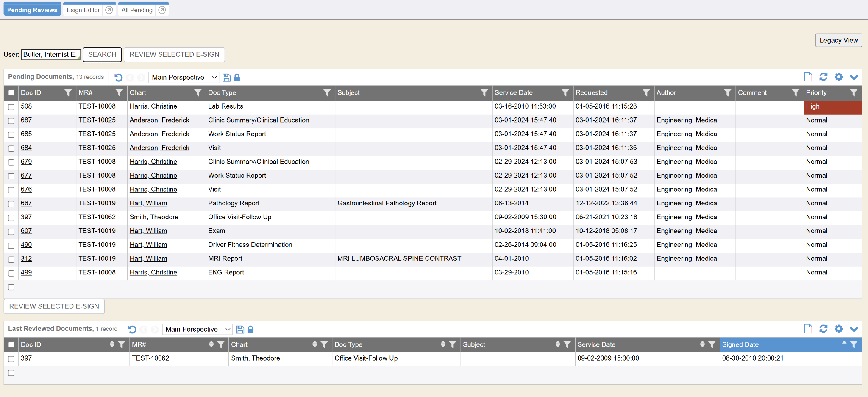The width and height of the screenshot is (868, 397).
Task: Open Pending Documents grid settings gear
Action: [x=838, y=77]
